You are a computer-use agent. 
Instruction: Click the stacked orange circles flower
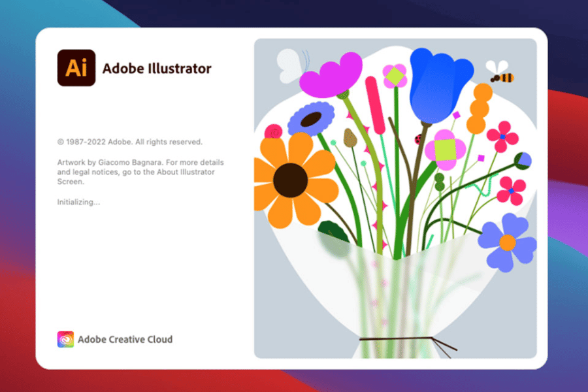480,108
